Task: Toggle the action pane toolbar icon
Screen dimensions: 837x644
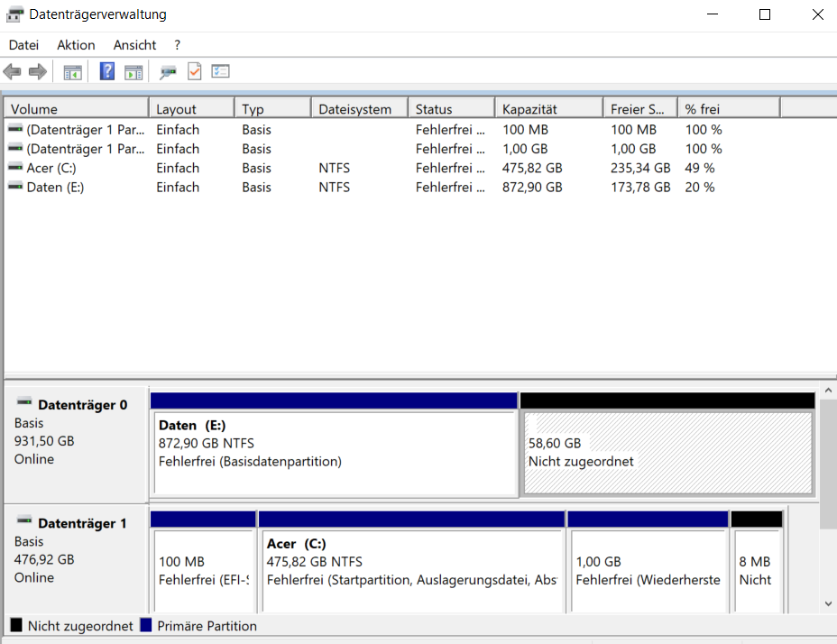Action: click(x=133, y=71)
